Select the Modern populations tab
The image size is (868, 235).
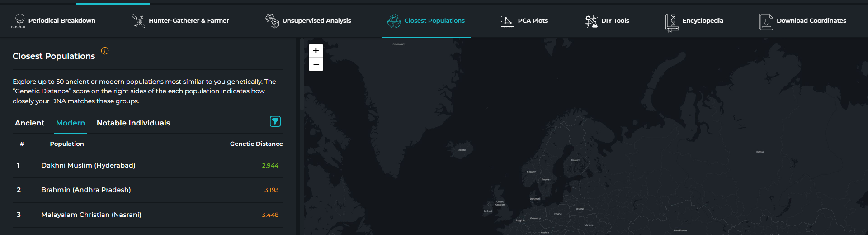click(71, 123)
